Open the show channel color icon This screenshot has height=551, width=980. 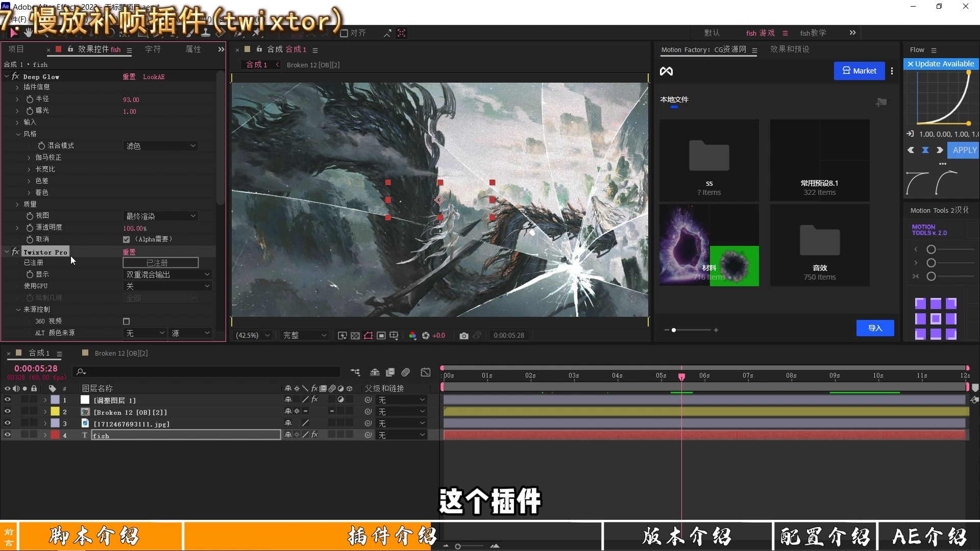[412, 336]
